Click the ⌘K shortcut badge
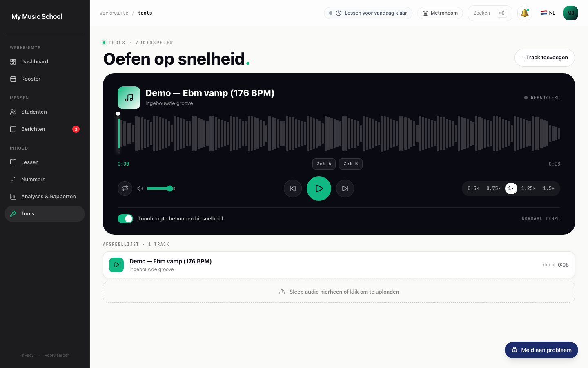Image resolution: width=588 pixels, height=368 pixels. click(x=502, y=13)
